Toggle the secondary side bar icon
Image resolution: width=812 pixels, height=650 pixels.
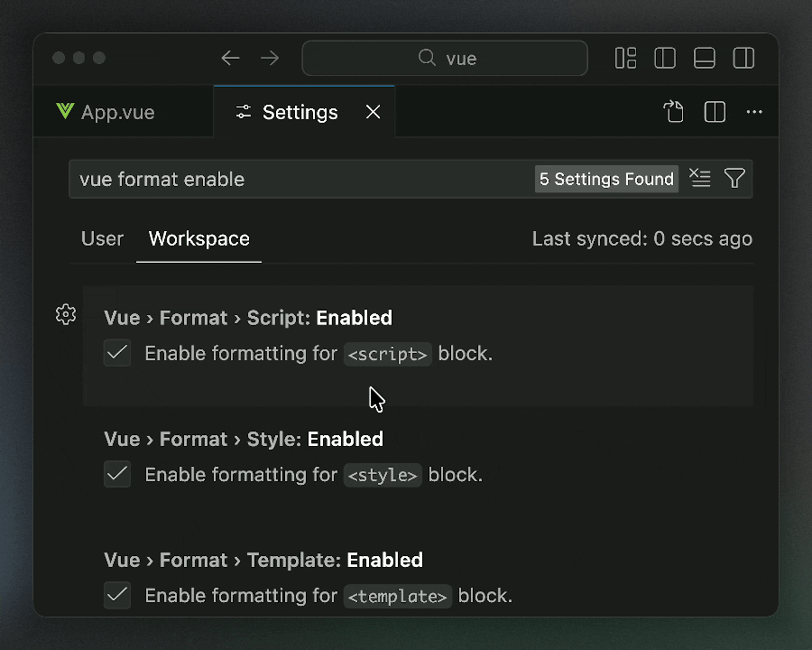click(x=744, y=59)
